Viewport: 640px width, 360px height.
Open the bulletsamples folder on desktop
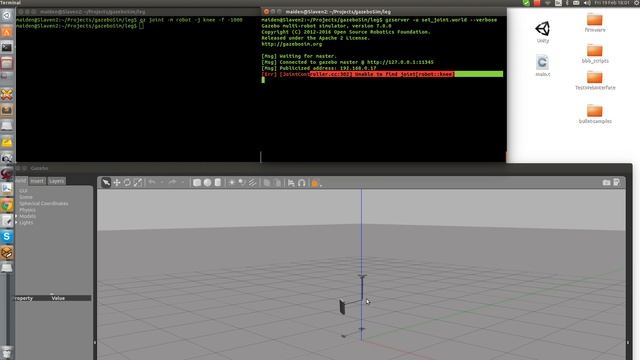pyautogui.click(x=595, y=114)
